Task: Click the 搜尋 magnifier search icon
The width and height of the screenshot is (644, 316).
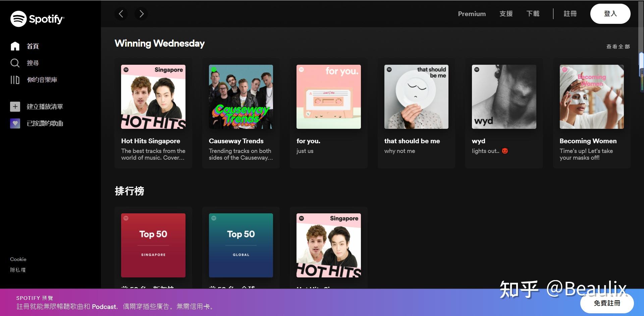Action: pyautogui.click(x=15, y=63)
